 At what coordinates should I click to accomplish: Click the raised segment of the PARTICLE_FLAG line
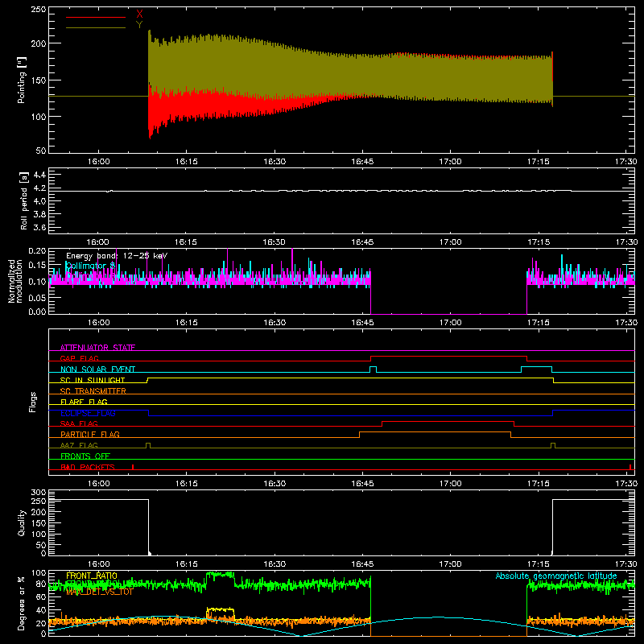tap(435, 432)
